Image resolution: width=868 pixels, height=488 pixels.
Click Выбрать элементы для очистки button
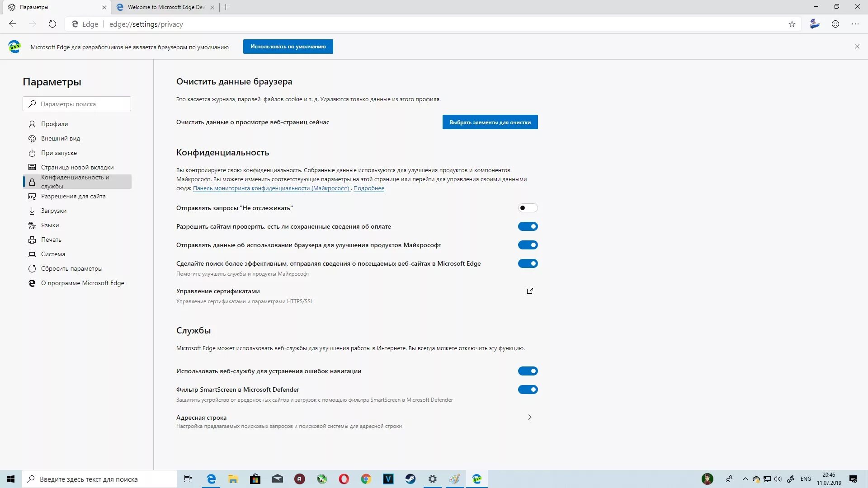tap(490, 122)
